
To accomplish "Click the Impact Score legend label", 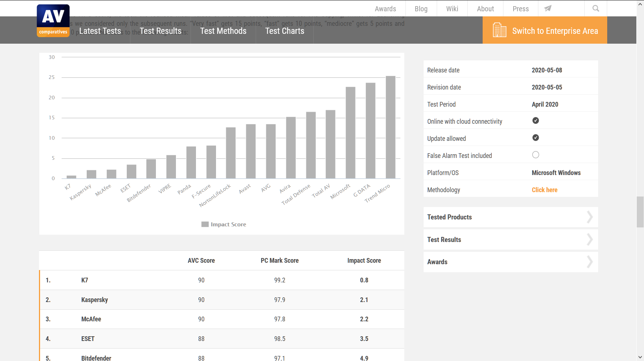I will pyautogui.click(x=228, y=225).
